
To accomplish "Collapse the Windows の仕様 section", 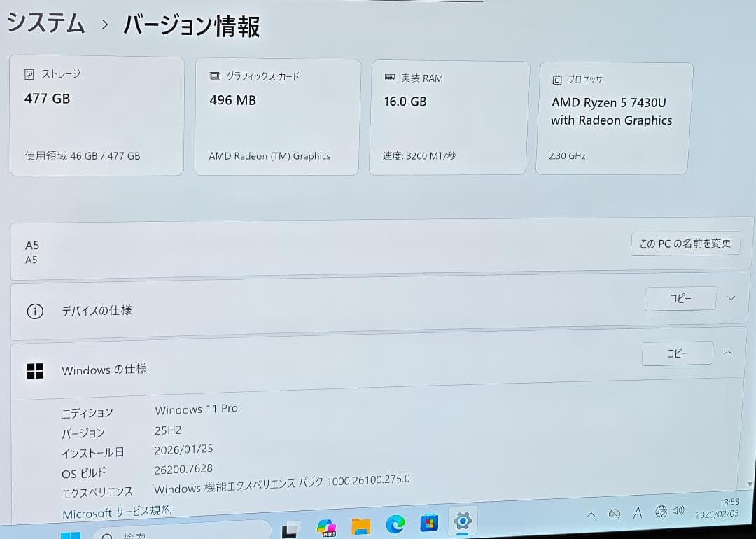I will [x=728, y=353].
